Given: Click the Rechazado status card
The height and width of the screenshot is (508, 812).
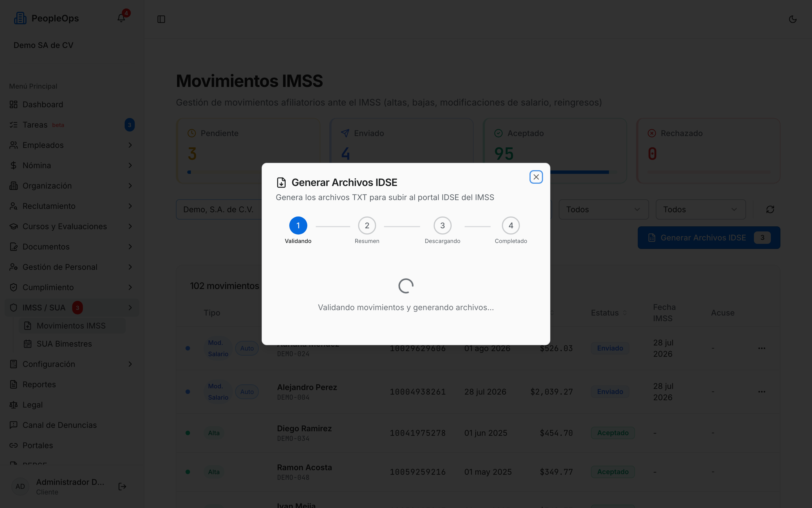Looking at the screenshot, I should (708, 150).
